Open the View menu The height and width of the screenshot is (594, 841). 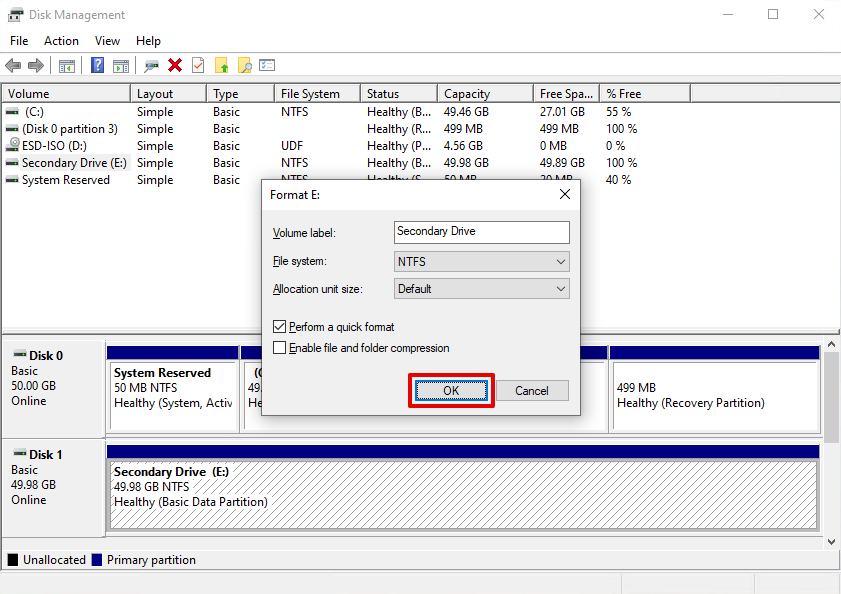point(107,41)
